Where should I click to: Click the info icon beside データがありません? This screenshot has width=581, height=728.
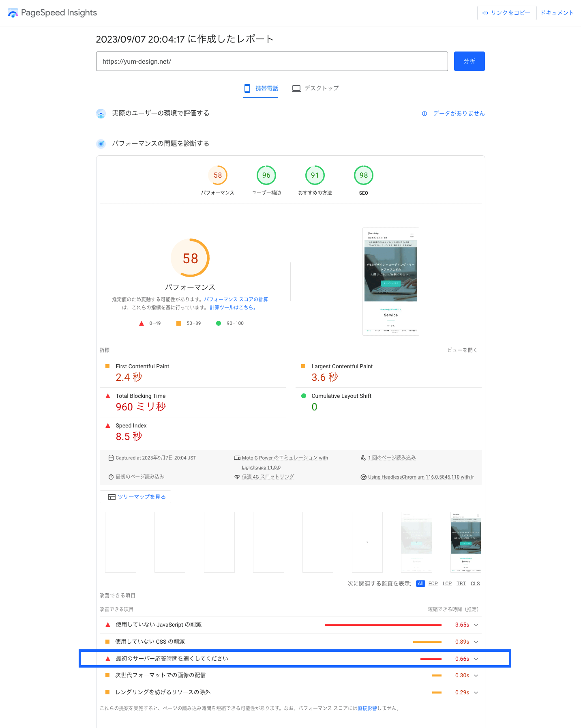point(424,114)
